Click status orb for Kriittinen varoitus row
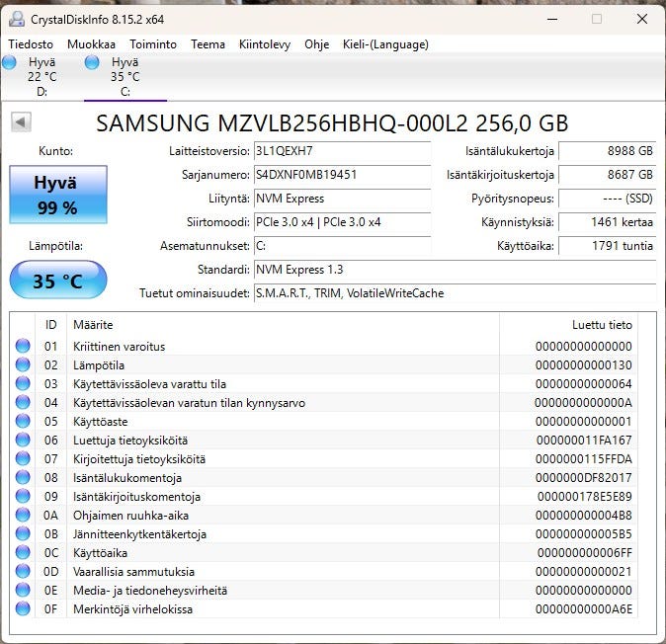Image resolution: width=666 pixels, height=644 pixels. point(23,346)
